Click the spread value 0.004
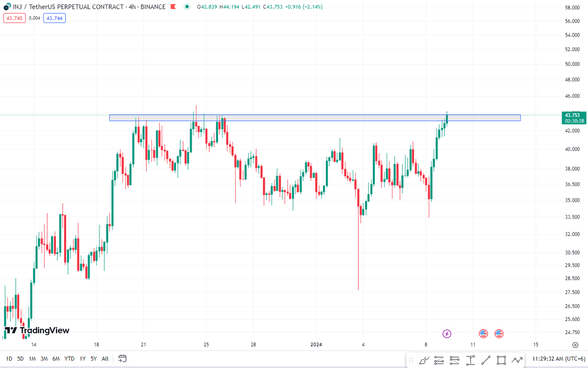The width and height of the screenshot is (588, 368). pyautogui.click(x=34, y=18)
